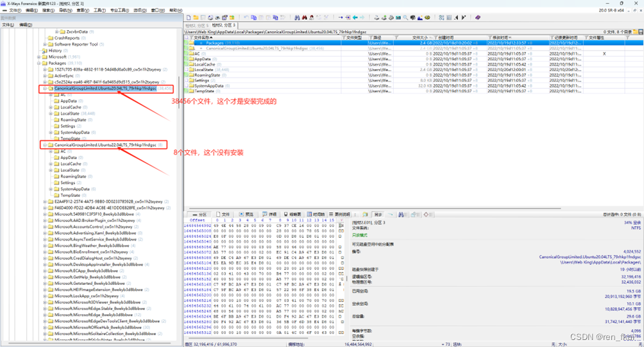This screenshot has height=347, width=644.
Task: Toggle the RoamingState row checkbox in file list
Action: (187, 75)
